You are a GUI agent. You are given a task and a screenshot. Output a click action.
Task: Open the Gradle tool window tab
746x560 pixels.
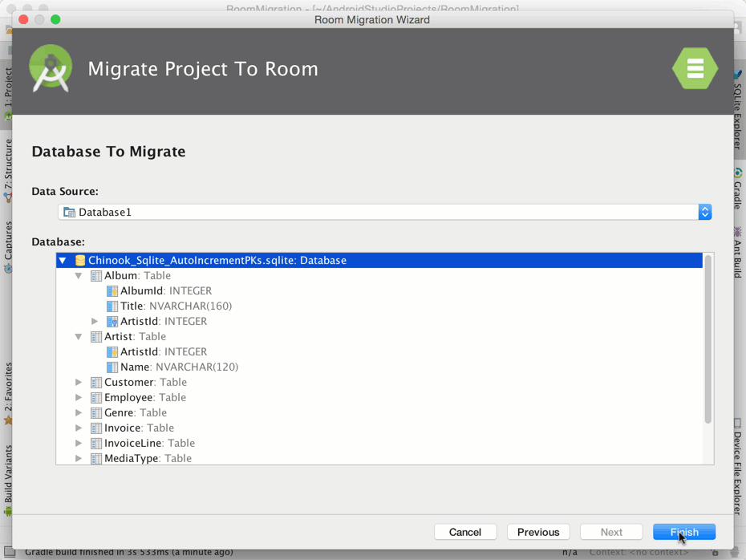(737, 189)
